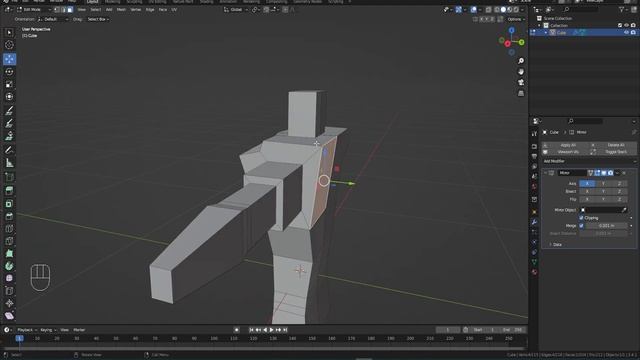Open the Vertex menu
The height and width of the screenshot is (360, 640).
[x=136, y=9]
